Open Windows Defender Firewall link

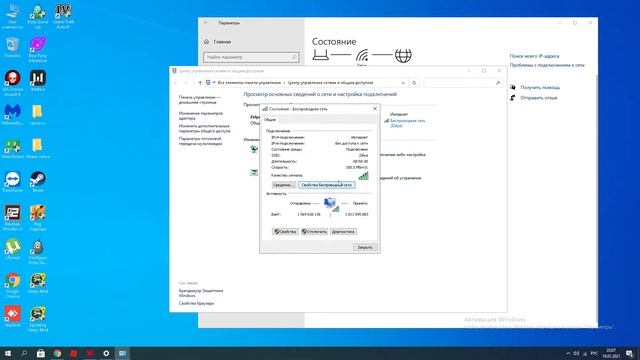(x=201, y=293)
